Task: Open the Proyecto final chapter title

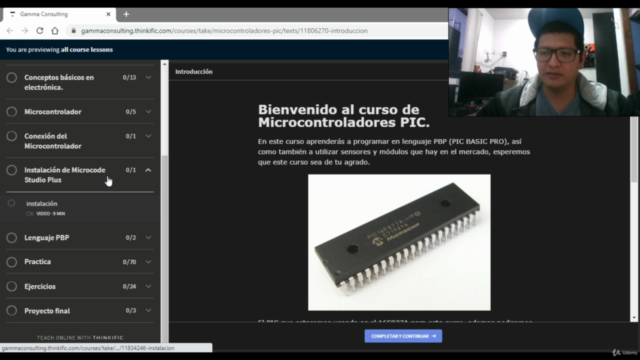Action: pyautogui.click(x=47, y=311)
